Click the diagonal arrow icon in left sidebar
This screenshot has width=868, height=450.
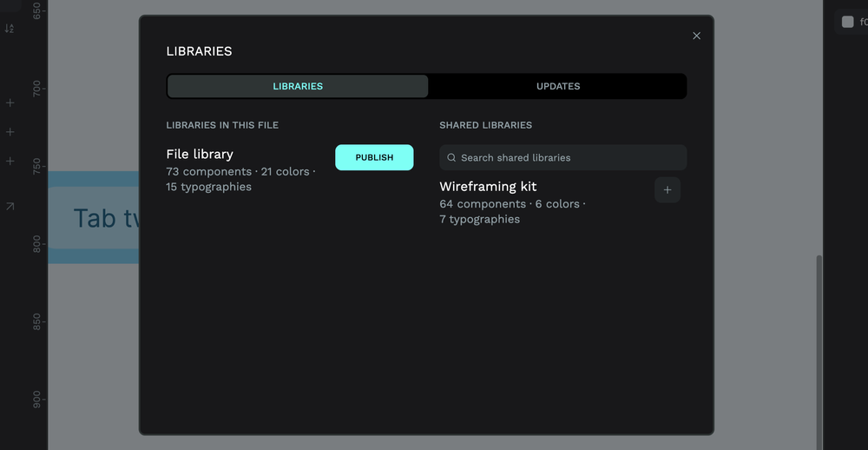pyautogui.click(x=10, y=207)
